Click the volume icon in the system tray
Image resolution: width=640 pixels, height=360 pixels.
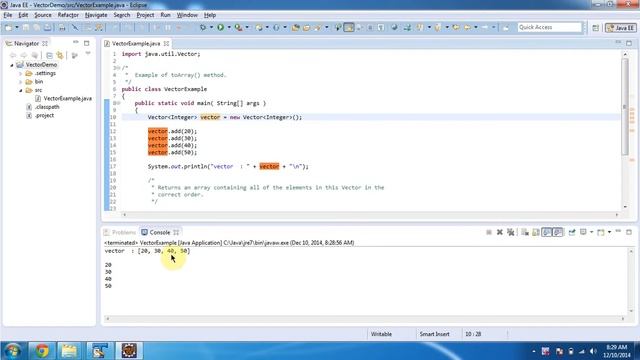point(593,351)
